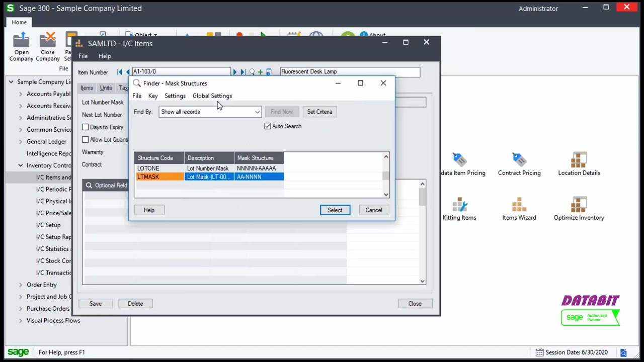Select the LTMASK structure code cell
This screenshot has width=644, height=362.
(159, 177)
